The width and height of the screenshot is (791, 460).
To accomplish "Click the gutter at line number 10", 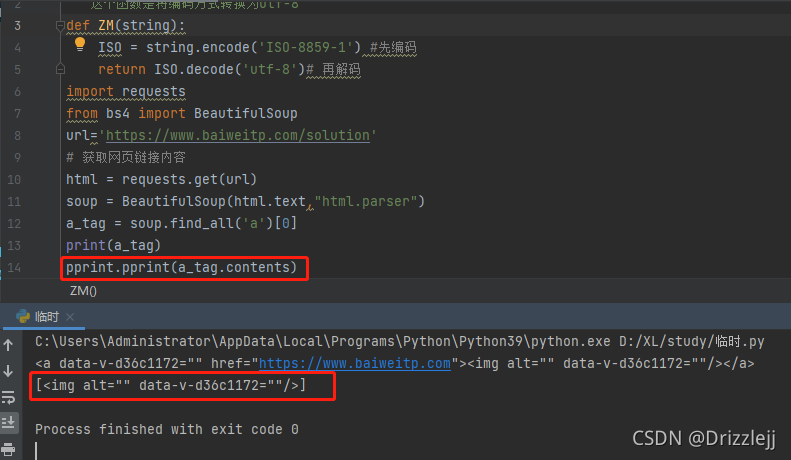I will point(14,180).
